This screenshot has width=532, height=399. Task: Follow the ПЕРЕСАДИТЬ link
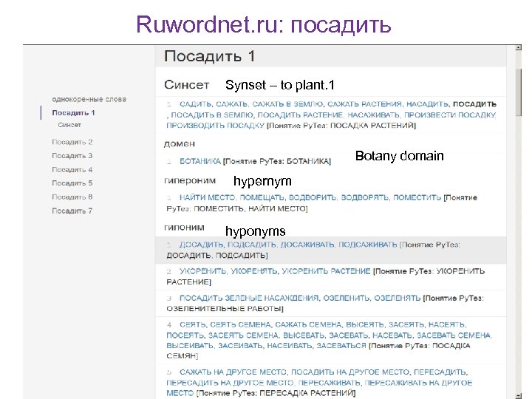point(440,372)
